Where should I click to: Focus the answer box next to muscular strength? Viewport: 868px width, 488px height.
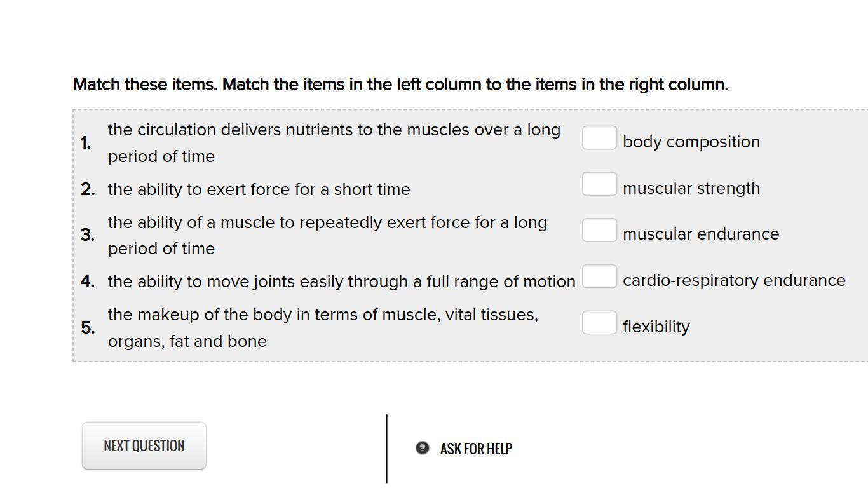pyautogui.click(x=599, y=184)
